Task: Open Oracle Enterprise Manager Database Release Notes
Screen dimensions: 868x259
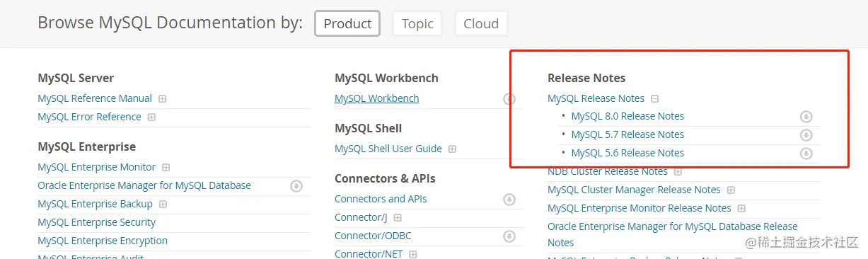Action: pyautogui.click(x=673, y=234)
